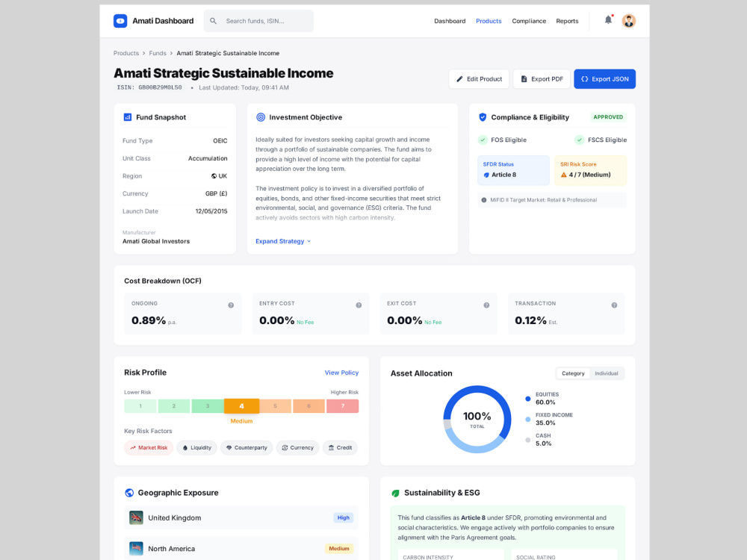Select the Liquidity risk chip
Screen dimensions: 747x560
[x=196, y=447]
